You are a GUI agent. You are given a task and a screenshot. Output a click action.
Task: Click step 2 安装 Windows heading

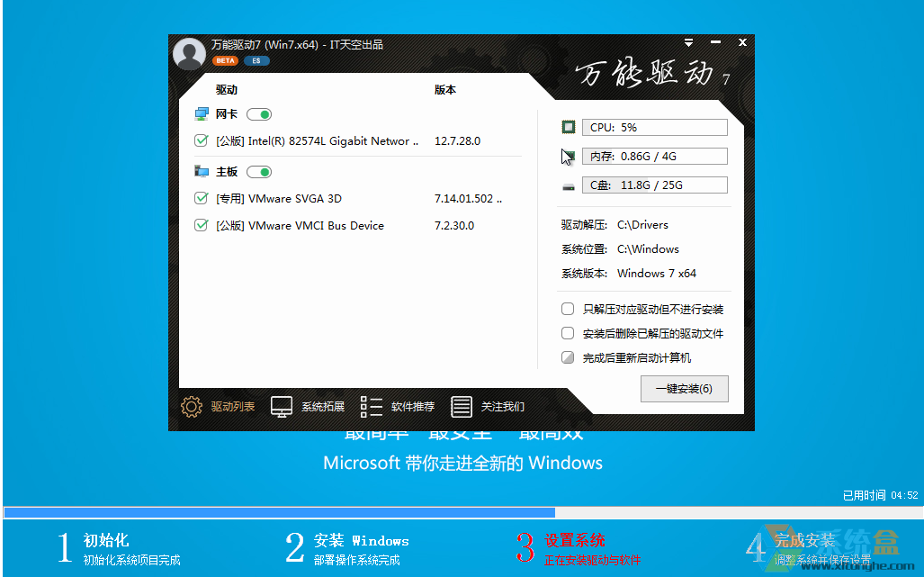pyautogui.click(x=361, y=540)
